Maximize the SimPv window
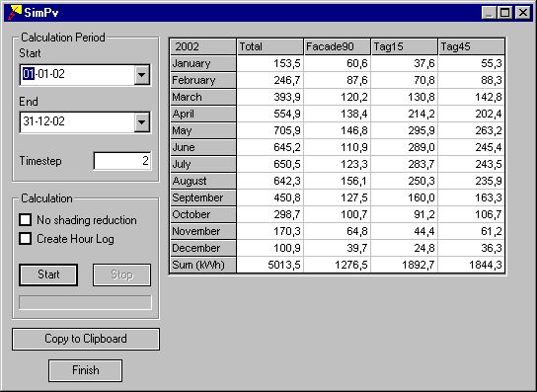537x392 pixels. (x=504, y=13)
